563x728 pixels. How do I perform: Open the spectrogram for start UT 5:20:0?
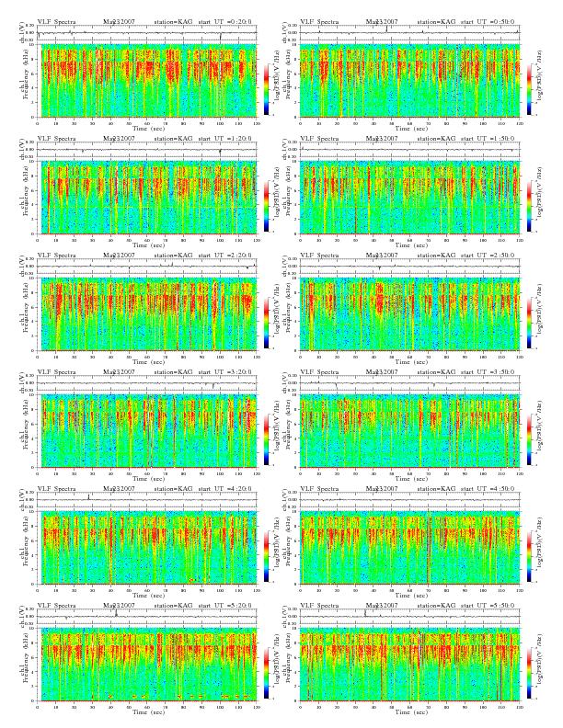147,665
